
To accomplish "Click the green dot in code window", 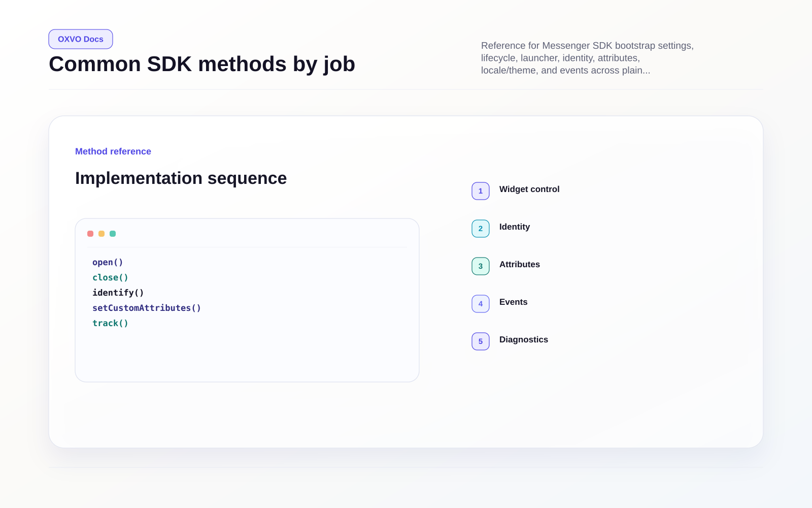I will coord(113,234).
